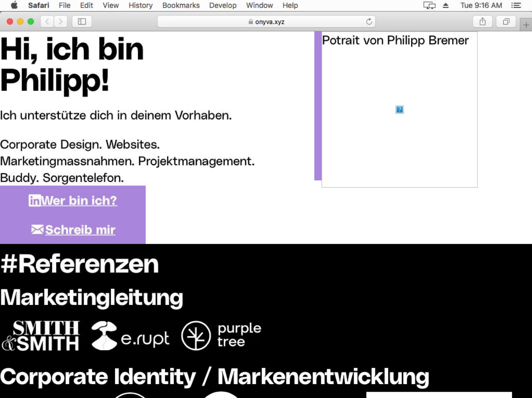The image size is (532, 398).
Task: Click the envelope mail icon
Action: pyautogui.click(x=37, y=229)
